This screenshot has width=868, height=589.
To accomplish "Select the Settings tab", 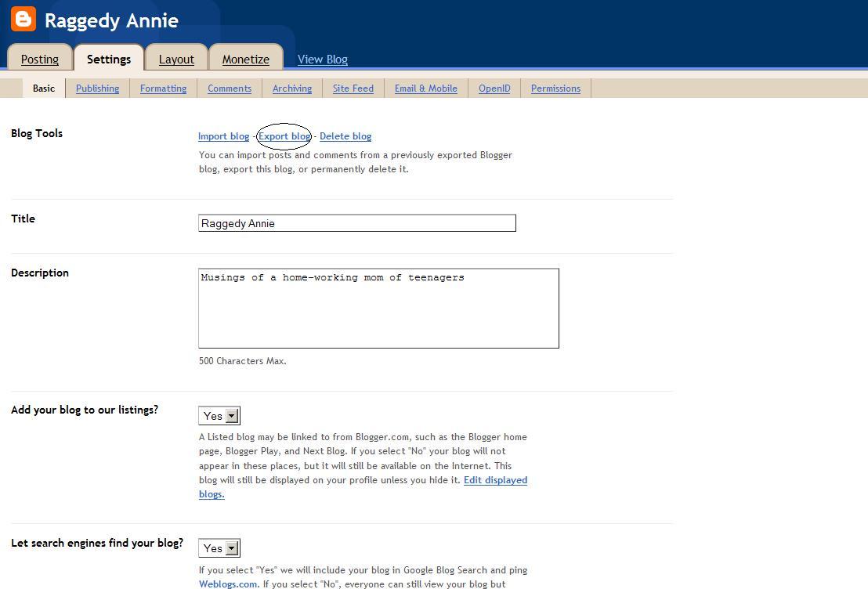I will click(x=109, y=60).
